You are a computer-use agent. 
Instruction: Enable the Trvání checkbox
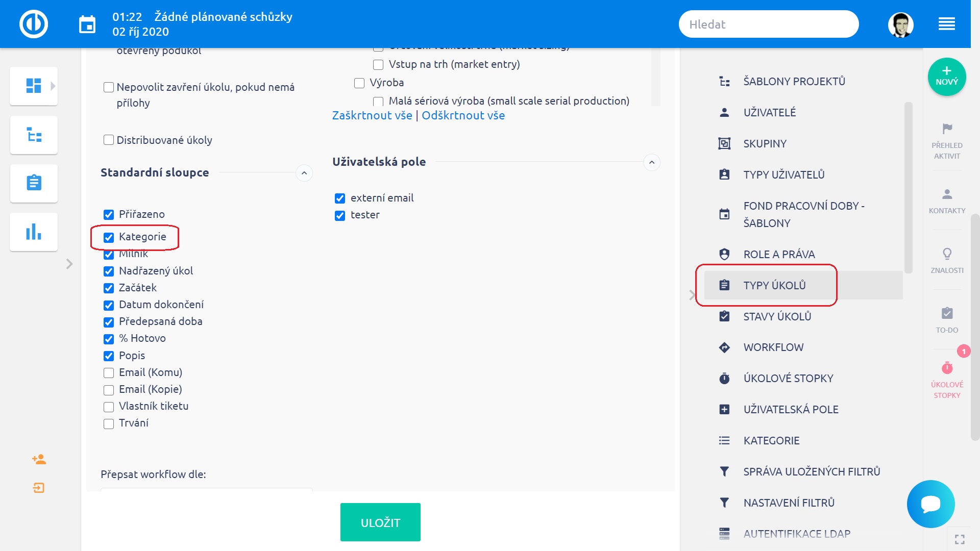click(109, 424)
